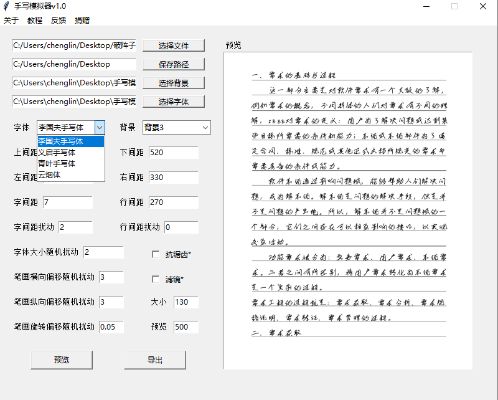Viewport: 498px width, 400px height.
Task: Edit the 字间距 value 7
Action: tap(68, 202)
